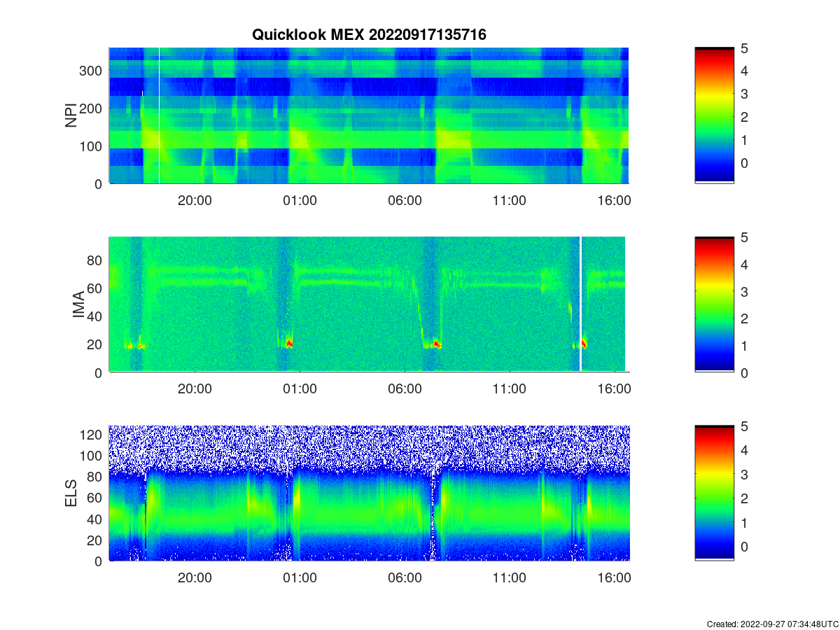The height and width of the screenshot is (630, 840).
Task: Click the NPI spectrogram panel
Action: pyautogui.click(x=369, y=115)
